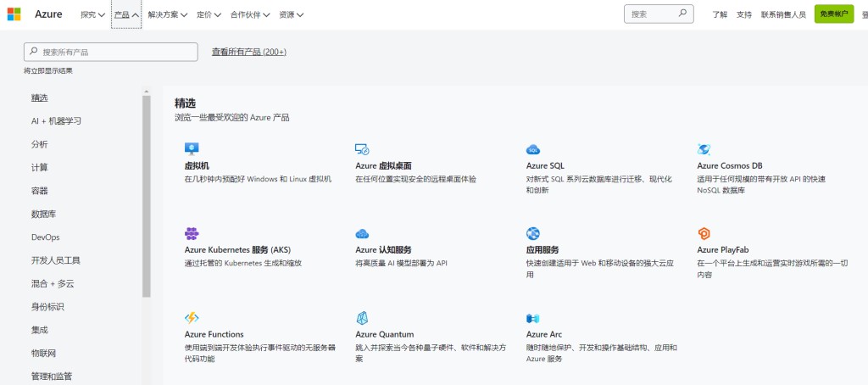Click the Azure Kubernetes 服务 purple icon
The width and height of the screenshot is (868, 385).
192,233
